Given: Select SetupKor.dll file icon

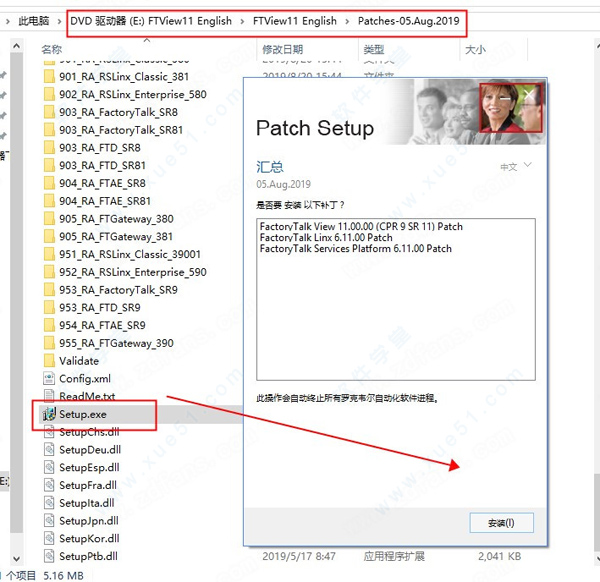Looking at the screenshot, I should click(x=49, y=538).
